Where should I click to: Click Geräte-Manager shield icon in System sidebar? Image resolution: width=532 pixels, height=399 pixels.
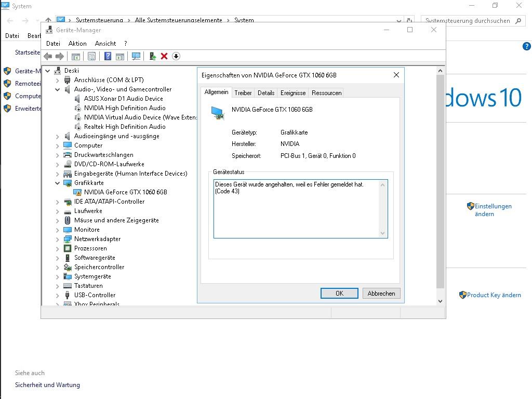click(7, 71)
